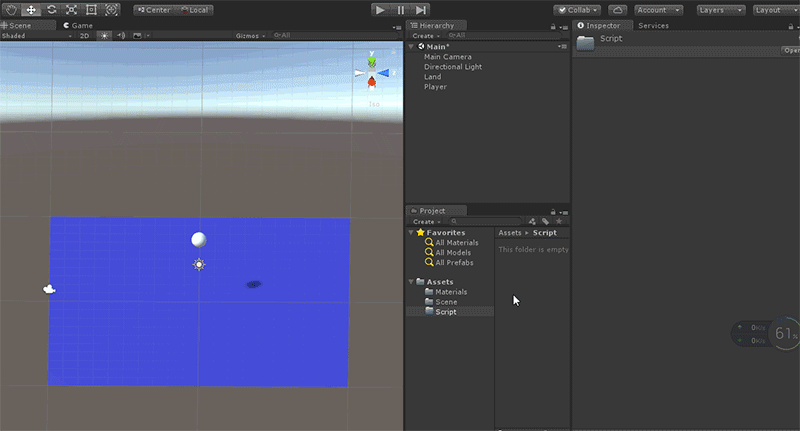The image size is (800, 431).
Task: Select the Scale tool
Action: tap(71, 10)
